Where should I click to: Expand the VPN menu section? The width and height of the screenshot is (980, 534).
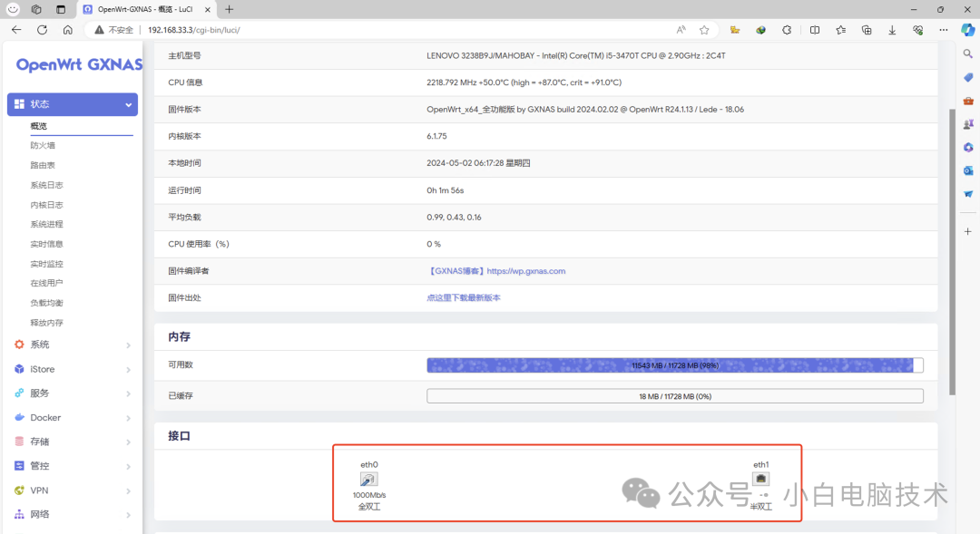pos(73,490)
